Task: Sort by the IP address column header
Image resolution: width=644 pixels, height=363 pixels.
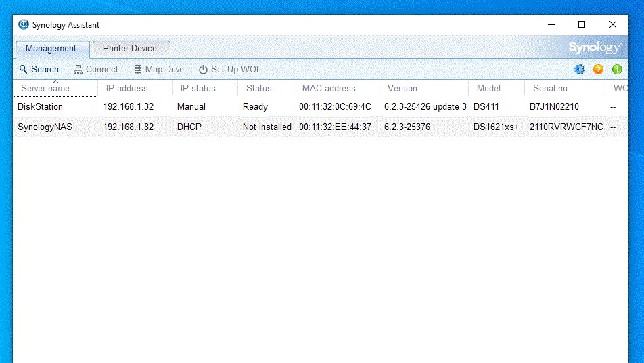Action: tap(135, 89)
